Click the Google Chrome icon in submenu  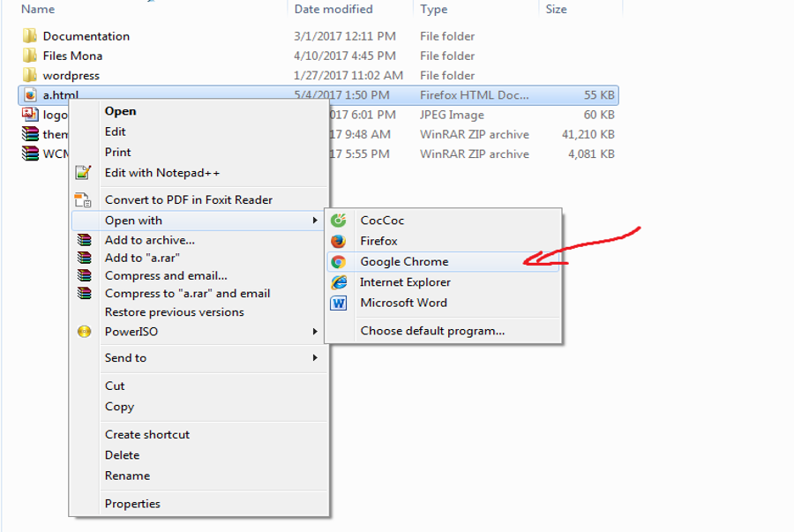(x=338, y=262)
